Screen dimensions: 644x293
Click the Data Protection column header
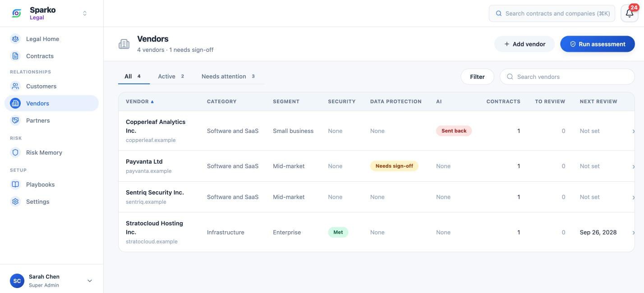click(x=396, y=101)
